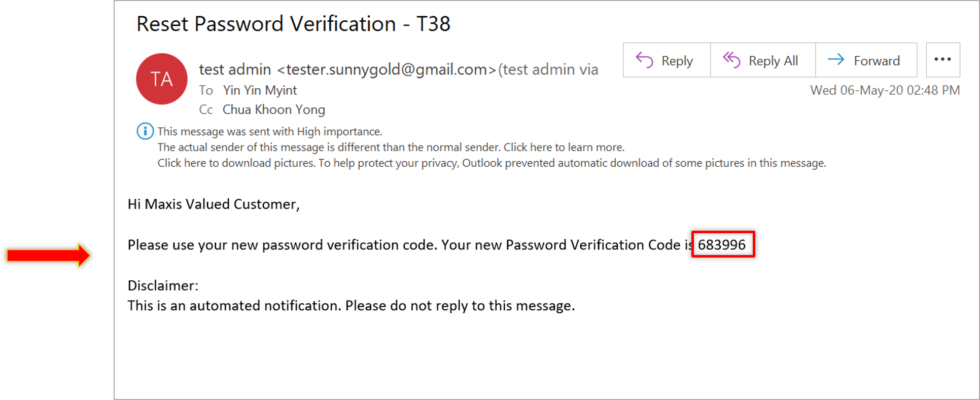Click the tester.sunnygold@gmail.com sender address
Screen dimensions: 980x400
click(387, 69)
